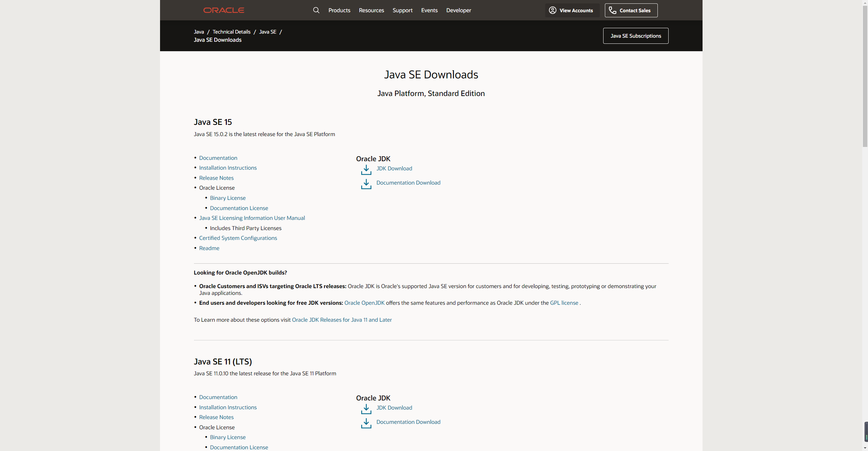The width and height of the screenshot is (868, 451).
Task: Click Java SE 15 JDK Download link
Action: coord(394,168)
